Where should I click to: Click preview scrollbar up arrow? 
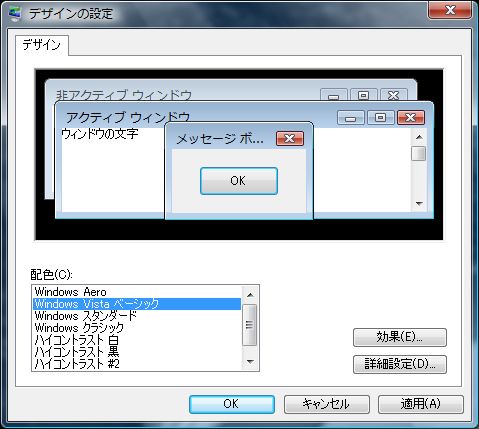(419, 137)
